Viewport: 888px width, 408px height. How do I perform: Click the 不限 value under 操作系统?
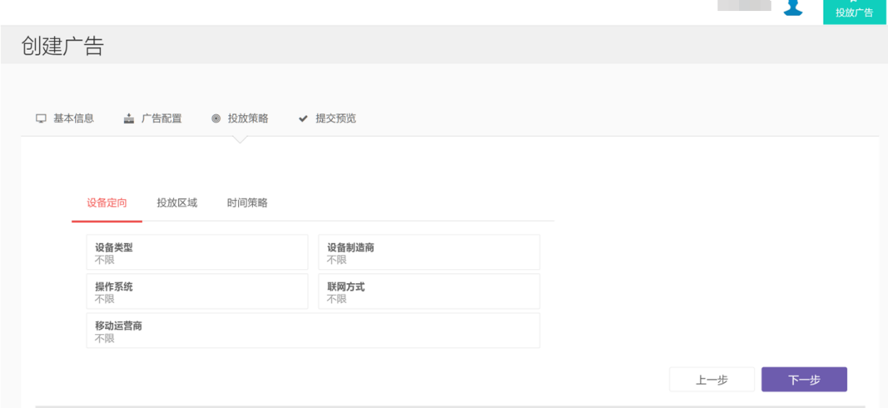coord(105,299)
